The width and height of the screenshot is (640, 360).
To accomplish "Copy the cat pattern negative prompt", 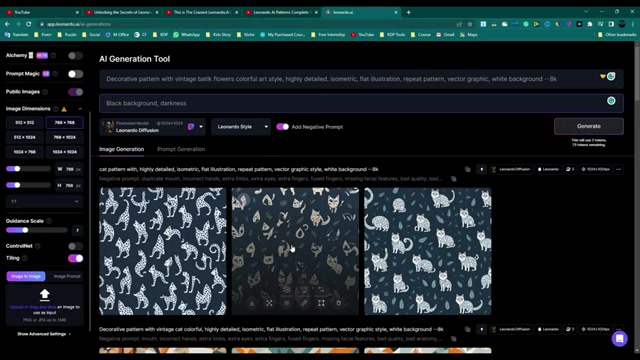I will point(453,179).
